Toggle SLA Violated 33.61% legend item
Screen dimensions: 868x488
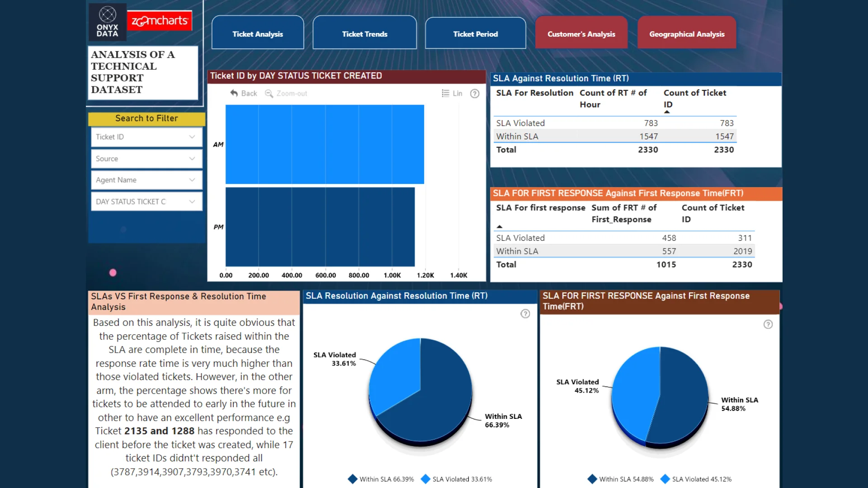(x=457, y=479)
